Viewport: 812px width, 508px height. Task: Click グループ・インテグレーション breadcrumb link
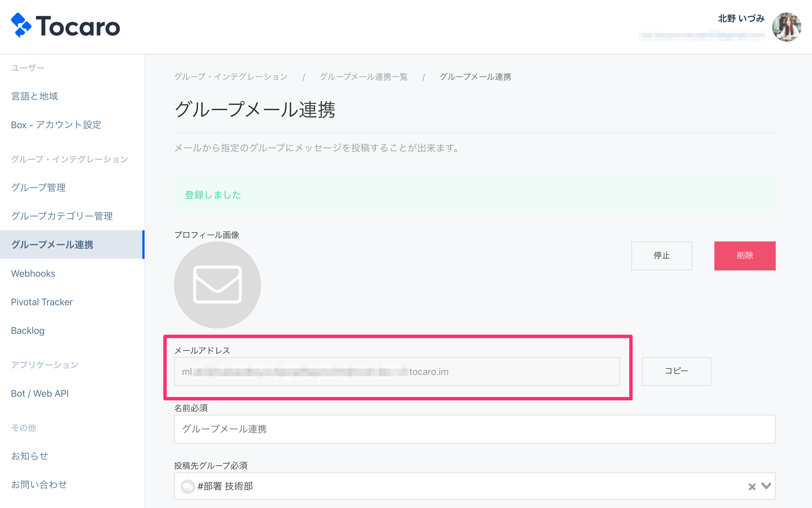pyautogui.click(x=231, y=77)
